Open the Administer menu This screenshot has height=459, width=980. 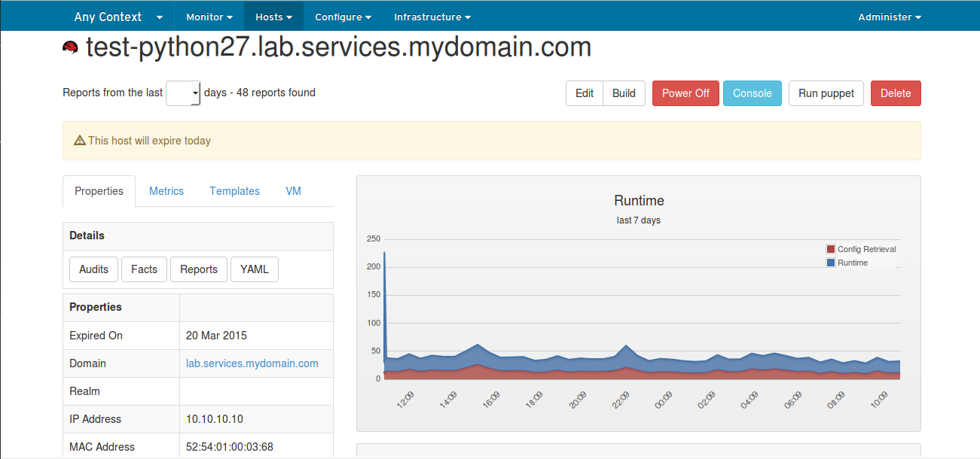tap(890, 17)
